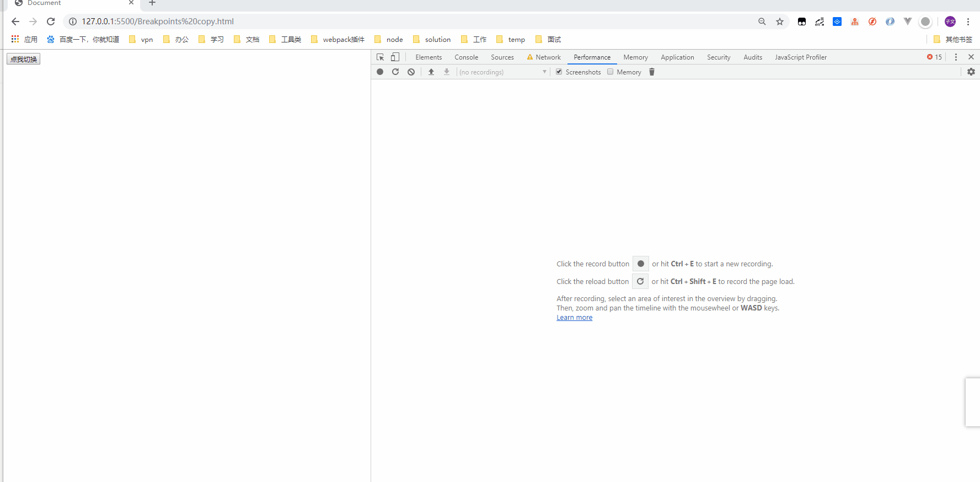Go back with the browser back arrow
The height and width of the screenshot is (482, 980).
15,22
